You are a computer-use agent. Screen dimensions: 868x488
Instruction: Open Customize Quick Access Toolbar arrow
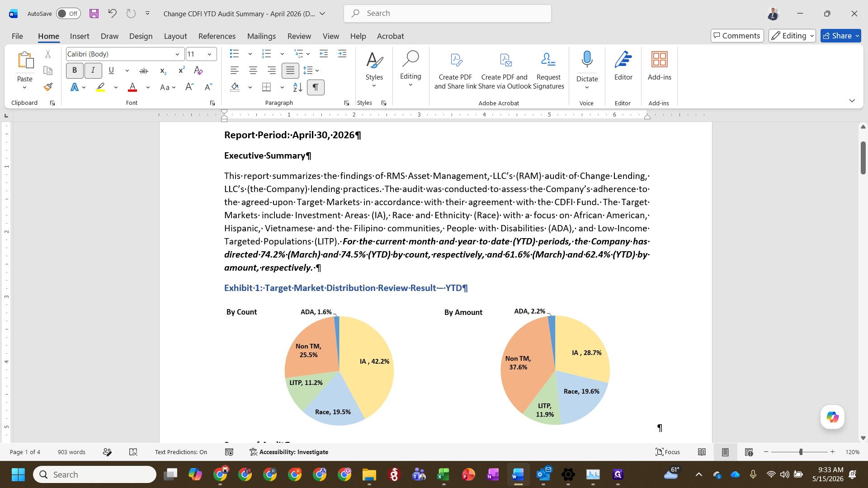coord(147,14)
